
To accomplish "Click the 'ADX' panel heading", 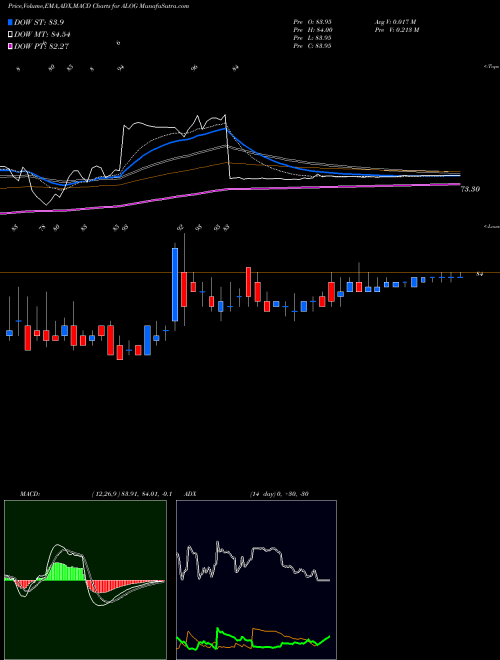I will tap(190, 494).
